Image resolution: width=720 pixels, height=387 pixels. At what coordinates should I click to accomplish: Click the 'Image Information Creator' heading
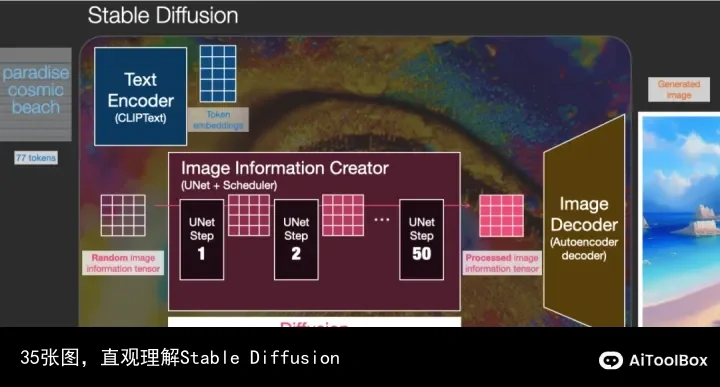pyautogui.click(x=285, y=168)
